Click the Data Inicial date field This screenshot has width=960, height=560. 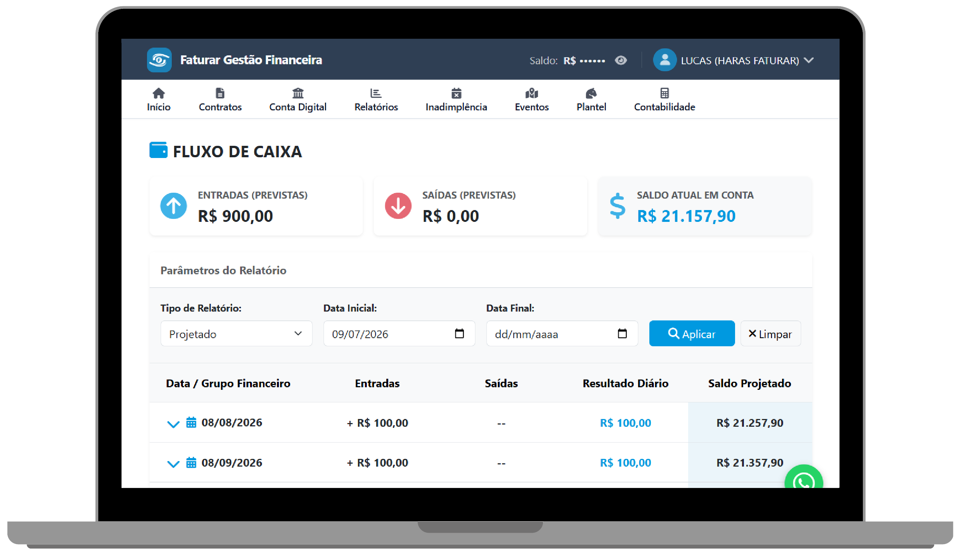coord(399,334)
